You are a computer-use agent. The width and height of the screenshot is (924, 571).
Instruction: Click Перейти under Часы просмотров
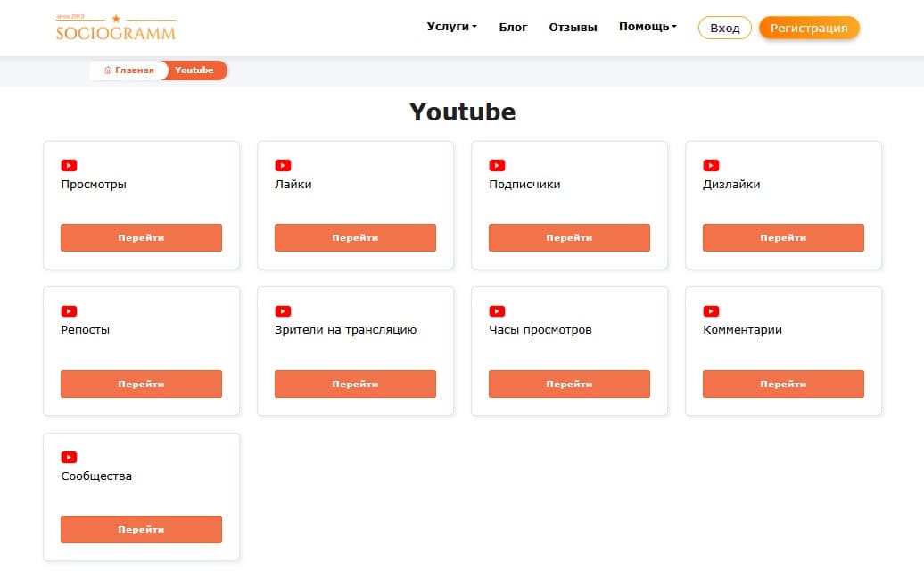click(x=569, y=384)
